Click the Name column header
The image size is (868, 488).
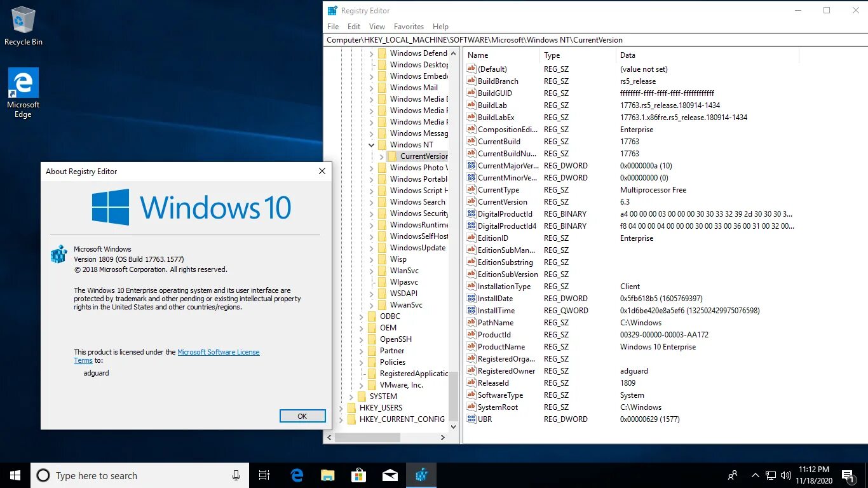point(501,55)
